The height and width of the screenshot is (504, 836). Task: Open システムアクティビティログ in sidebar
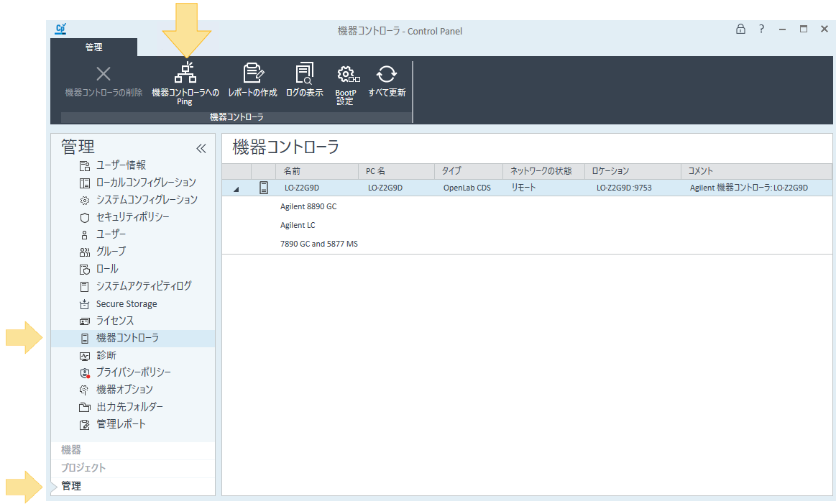coord(144,285)
